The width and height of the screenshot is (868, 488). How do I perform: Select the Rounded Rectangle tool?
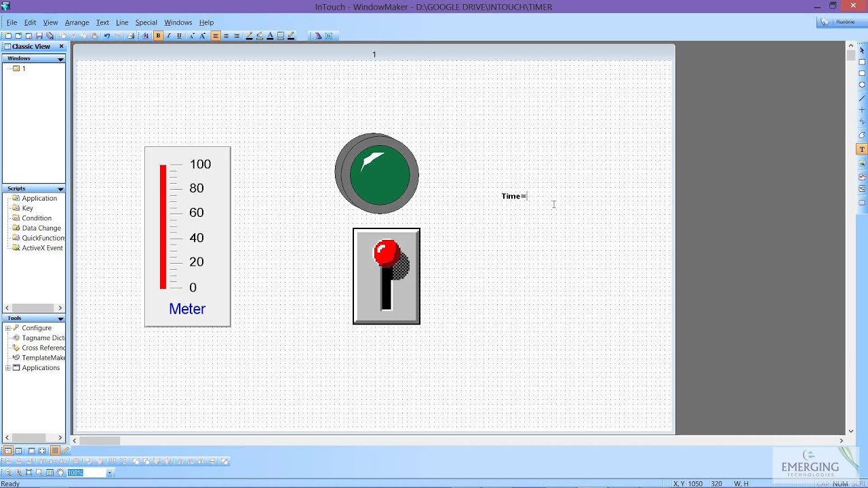coord(862,73)
